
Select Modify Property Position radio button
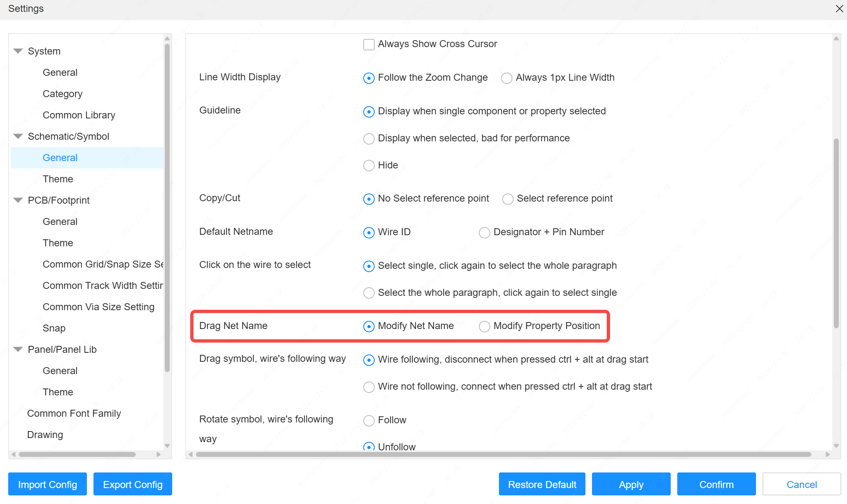(484, 327)
